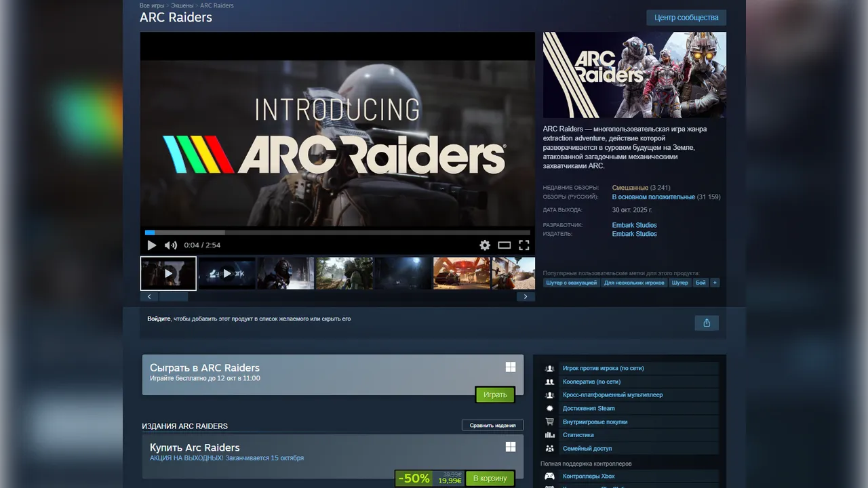Select the first trailer video thumbnail
The height and width of the screenshot is (488, 868).
[168, 273]
